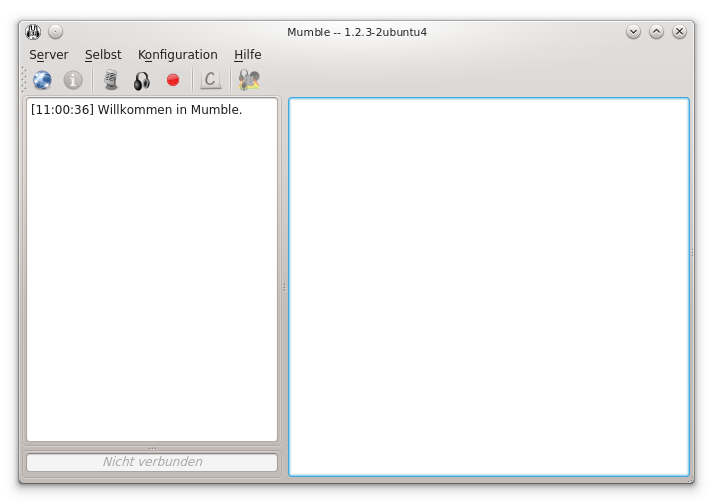Viewport: 714px width, 504px height.
Task: Deafen yourself with the headphones icon
Action: pos(142,80)
